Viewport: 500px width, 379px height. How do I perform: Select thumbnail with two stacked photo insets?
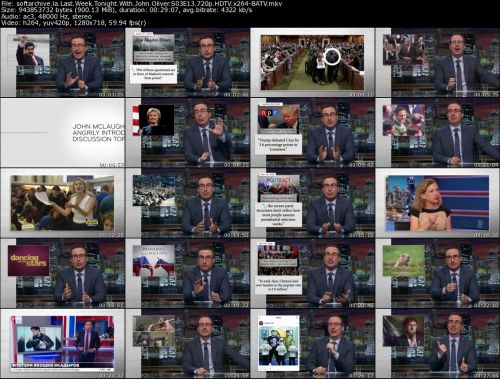tap(187, 343)
